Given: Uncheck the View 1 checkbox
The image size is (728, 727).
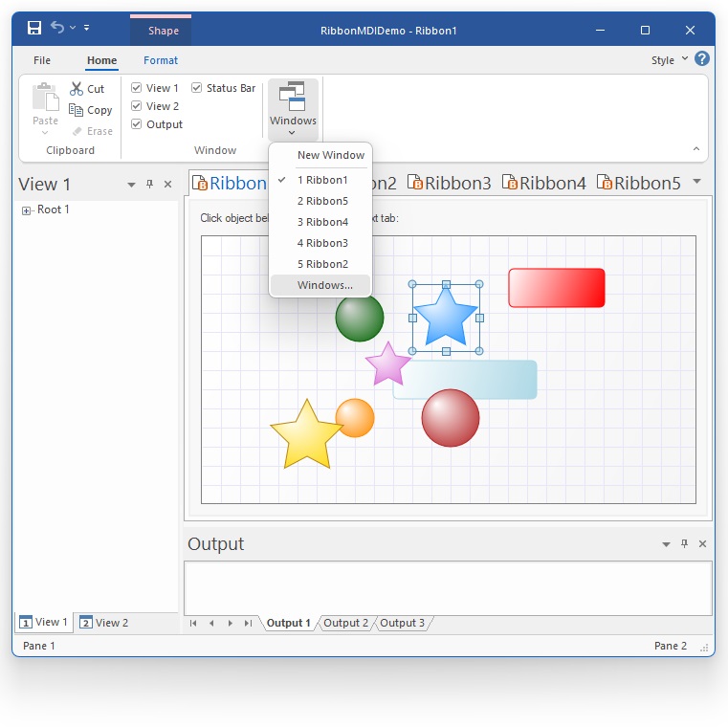Looking at the screenshot, I should tap(137, 88).
